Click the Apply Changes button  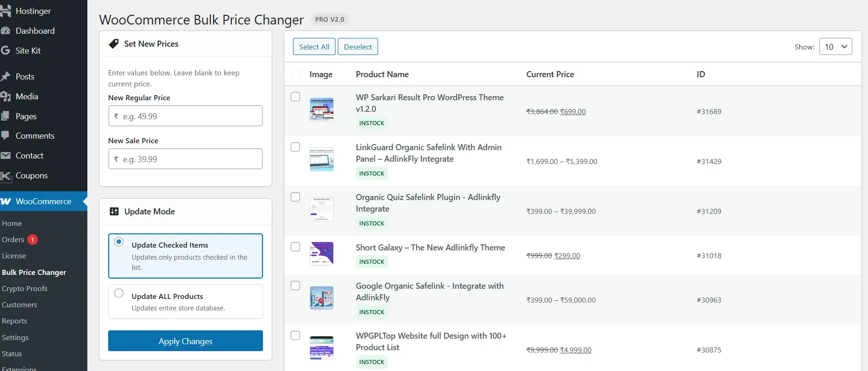click(x=185, y=341)
